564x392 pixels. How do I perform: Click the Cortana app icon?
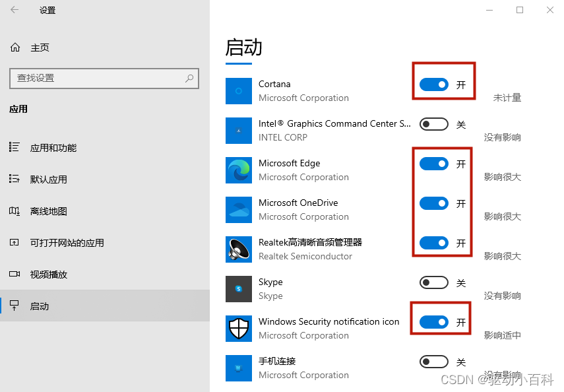[x=239, y=91]
